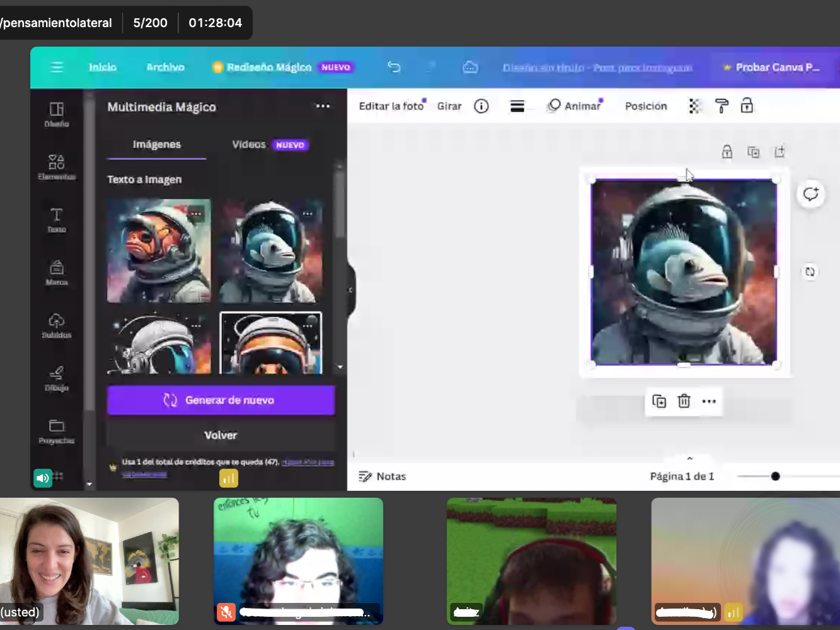Open Multimedia Mágico three-dots menu
Screen dimensions: 840x630
tap(323, 106)
